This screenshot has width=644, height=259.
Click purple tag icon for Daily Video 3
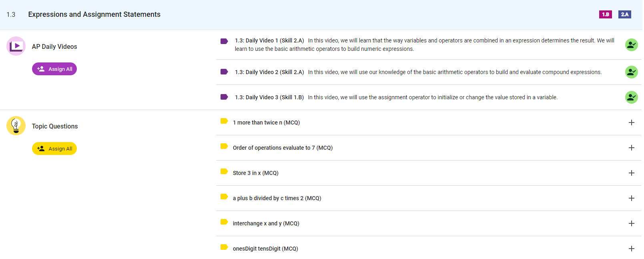224,97
